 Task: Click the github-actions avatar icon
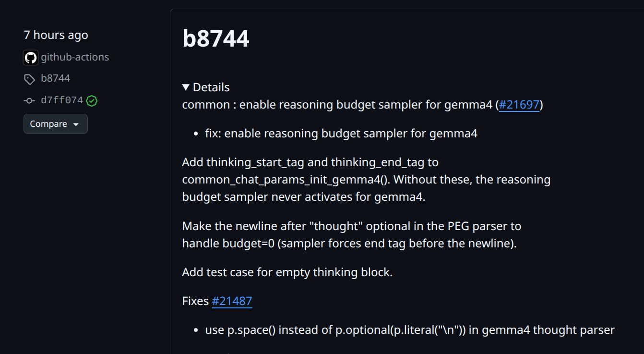tap(31, 58)
